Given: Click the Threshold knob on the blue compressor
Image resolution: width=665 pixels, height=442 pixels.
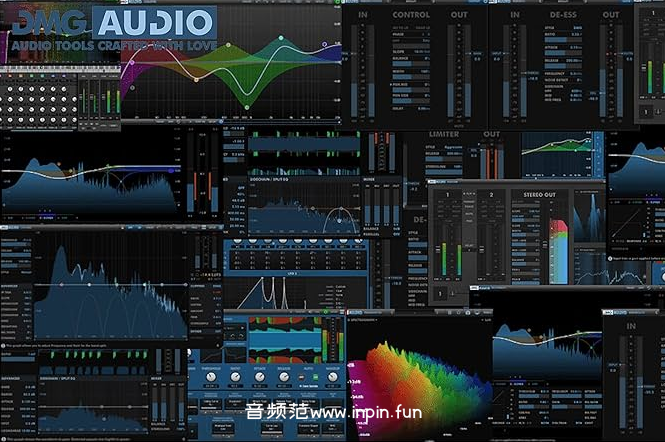Looking at the screenshot, I should (x=211, y=377).
